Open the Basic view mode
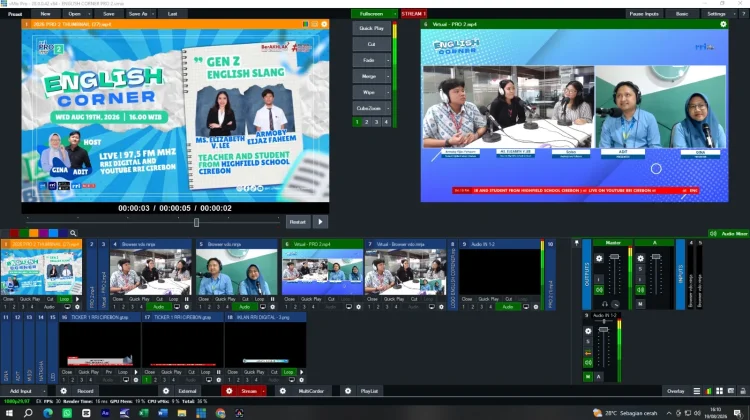The height and width of the screenshot is (420, 750). pos(682,14)
